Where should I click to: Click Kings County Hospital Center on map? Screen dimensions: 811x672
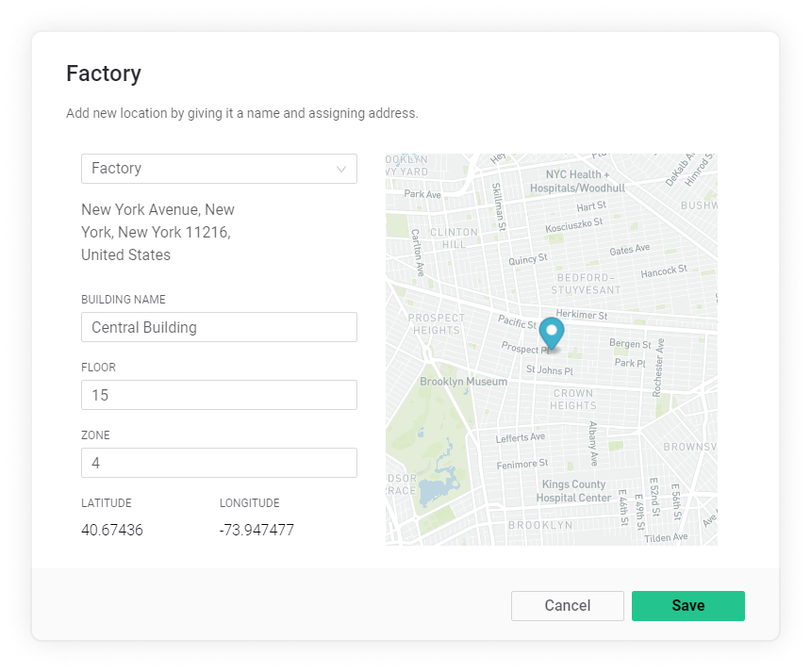point(574,491)
